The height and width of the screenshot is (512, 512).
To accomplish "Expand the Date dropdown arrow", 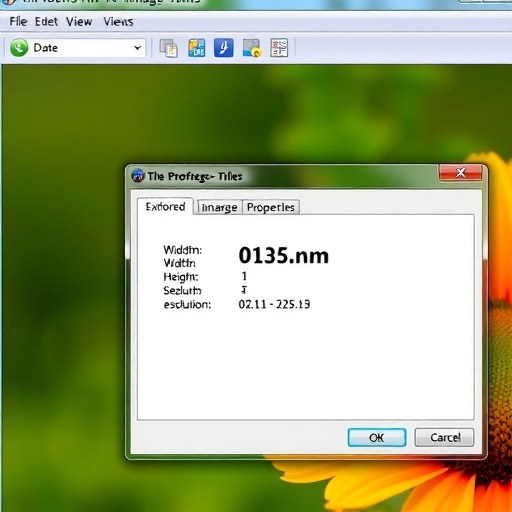I will pyautogui.click(x=137, y=48).
